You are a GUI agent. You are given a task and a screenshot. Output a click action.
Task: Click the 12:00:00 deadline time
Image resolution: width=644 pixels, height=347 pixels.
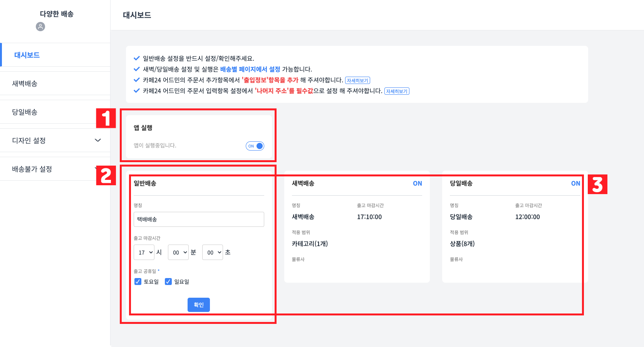pyautogui.click(x=528, y=217)
